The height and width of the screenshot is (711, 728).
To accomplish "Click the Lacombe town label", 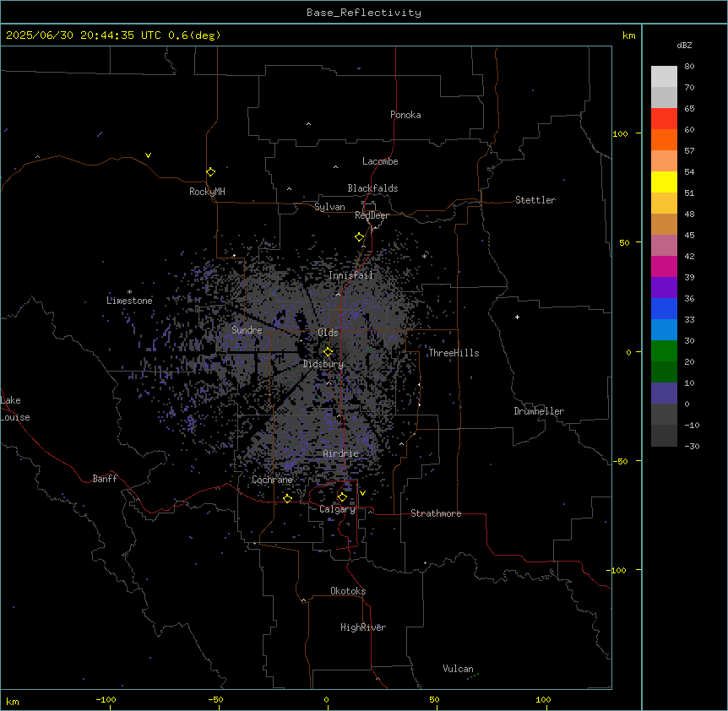I will [380, 161].
